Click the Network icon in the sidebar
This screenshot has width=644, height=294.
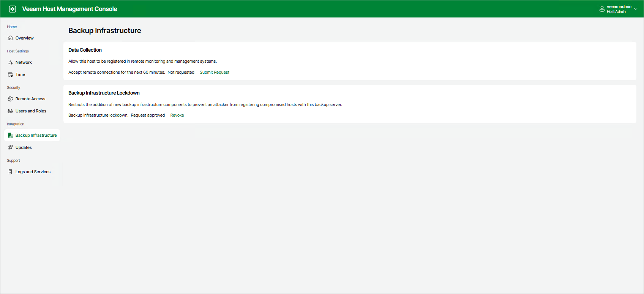point(10,62)
